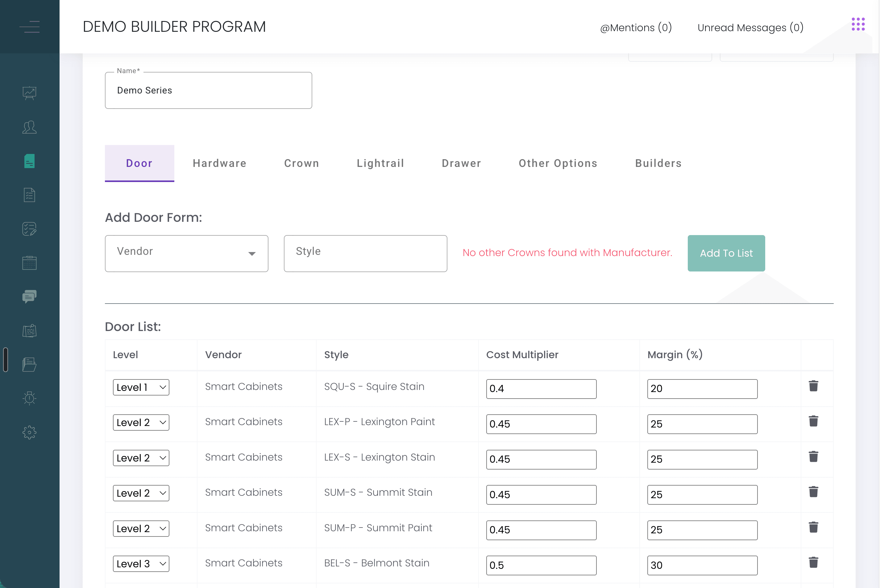This screenshot has height=588, width=880.
Task: Change level dropdown for Summit Paint
Action: pyautogui.click(x=141, y=529)
